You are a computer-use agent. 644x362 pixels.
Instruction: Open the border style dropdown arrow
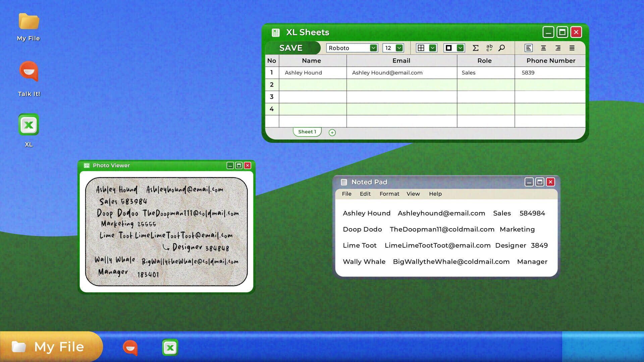click(x=460, y=48)
